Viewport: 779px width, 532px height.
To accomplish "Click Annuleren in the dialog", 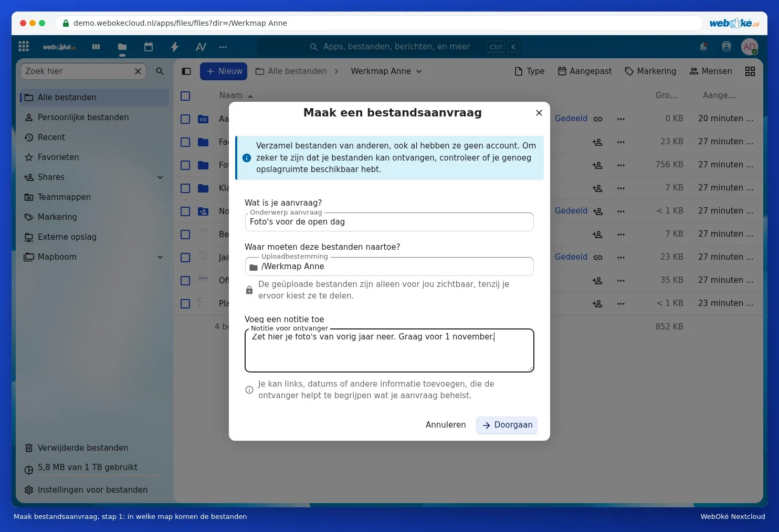I will coord(446,425).
